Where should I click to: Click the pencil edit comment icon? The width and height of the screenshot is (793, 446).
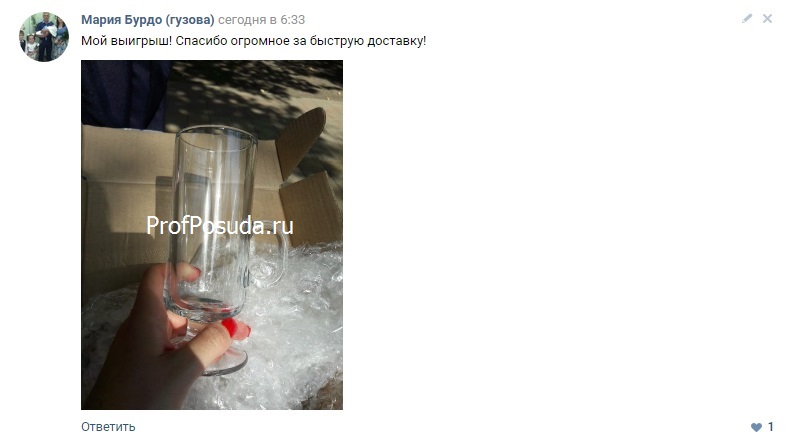(x=747, y=19)
